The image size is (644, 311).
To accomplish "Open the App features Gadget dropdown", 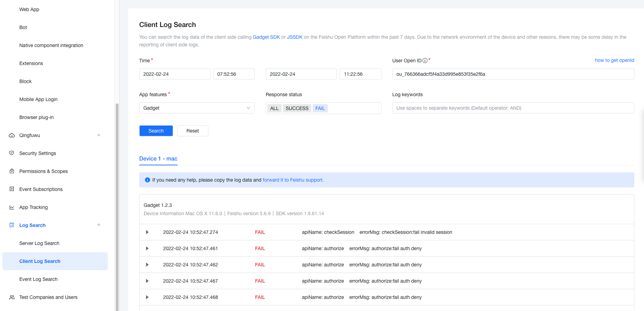I will (197, 108).
